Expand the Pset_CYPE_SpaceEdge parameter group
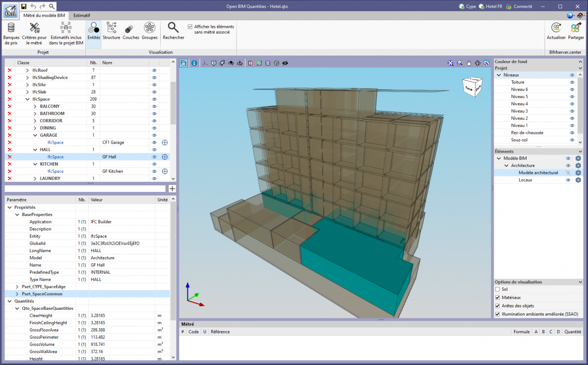 click(16, 286)
